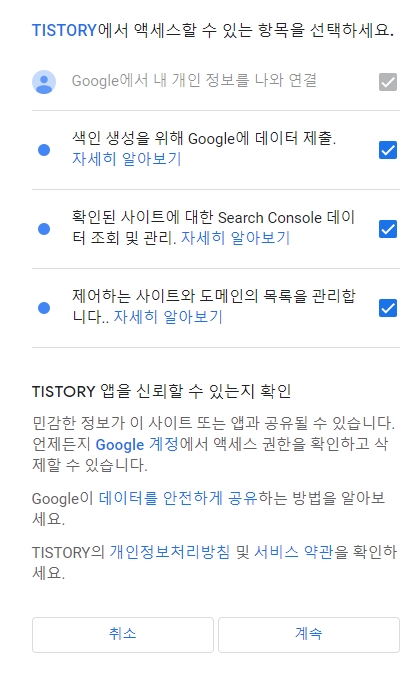Click the disabled 개인 정보 연결 checkbox

388,82
